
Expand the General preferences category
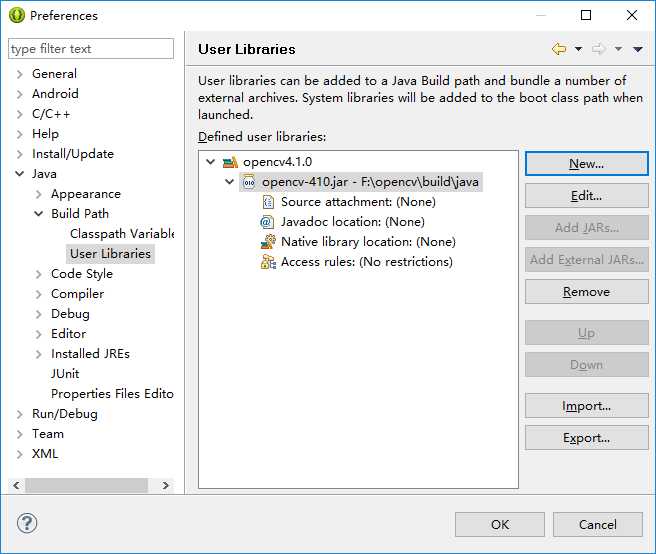coord(19,74)
